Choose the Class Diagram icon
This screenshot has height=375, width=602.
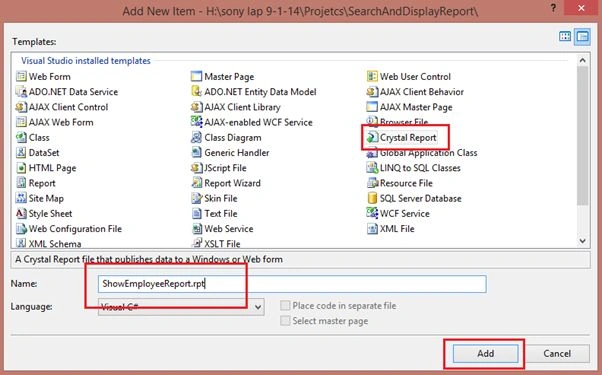tap(197, 137)
